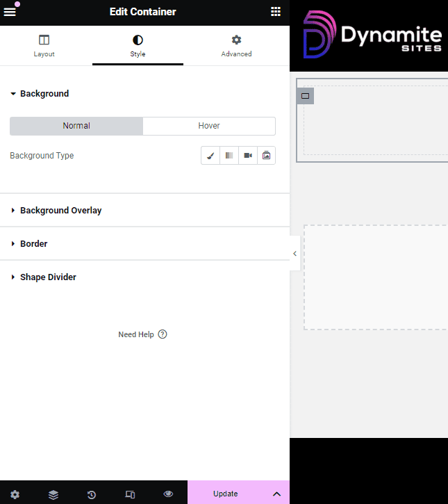Open the hamburger menu
The width and height of the screenshot is (448, 504).
10,12
